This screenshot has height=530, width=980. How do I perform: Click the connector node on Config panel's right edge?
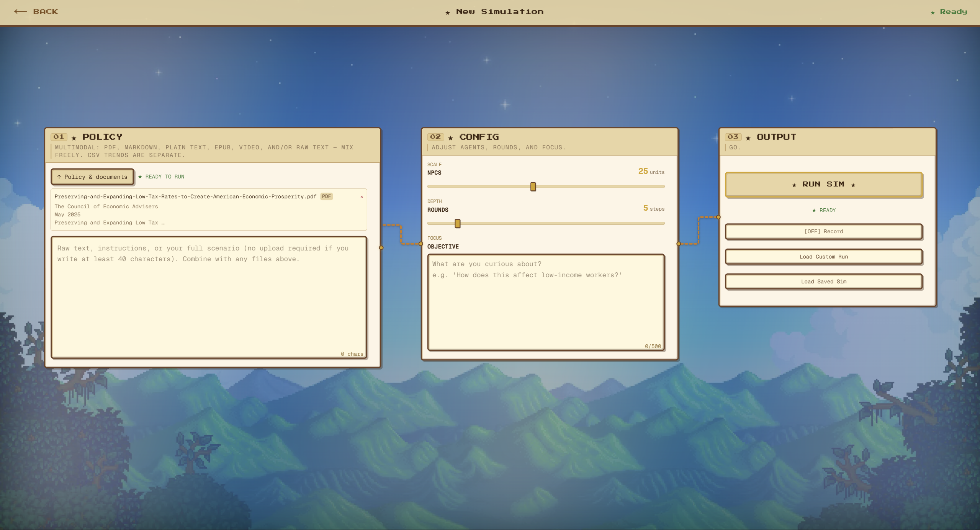(x=678, y=244)
